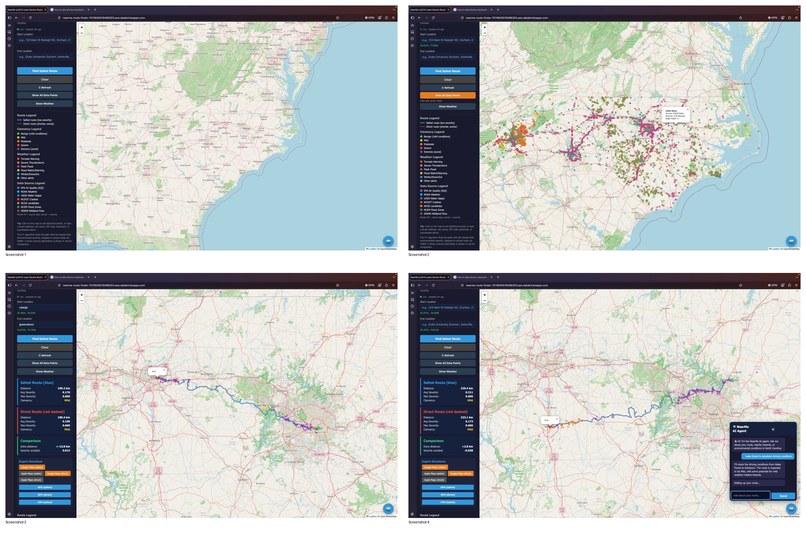Screen dimensions: 806x535
Task: Click the Refresh button in Screenshot 1
Action: pos(45,87)
